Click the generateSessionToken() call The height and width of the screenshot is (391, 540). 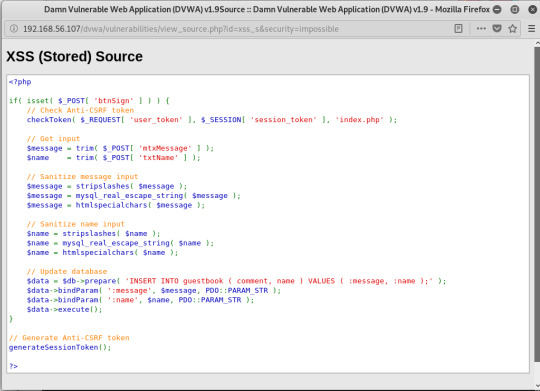pyautogui.click(x=60, y=347)
